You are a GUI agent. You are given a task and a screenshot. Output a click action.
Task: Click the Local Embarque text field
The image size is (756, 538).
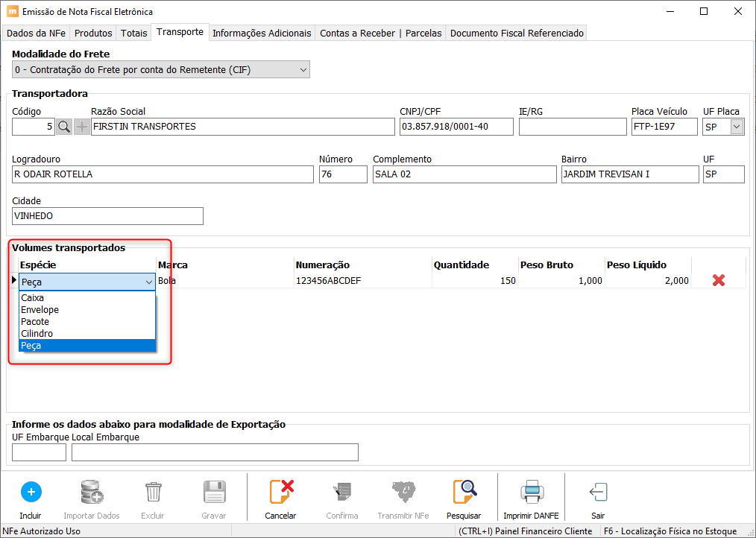215,452
